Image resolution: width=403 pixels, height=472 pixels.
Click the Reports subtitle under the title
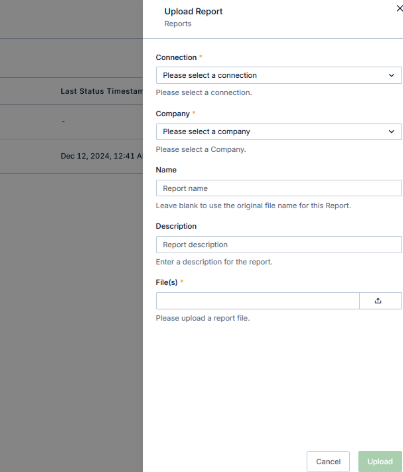click(178, 24)
